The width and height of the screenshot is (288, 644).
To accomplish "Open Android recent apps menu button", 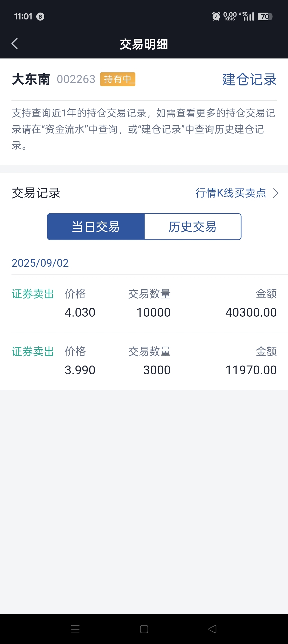I will (x=75, y=629).
